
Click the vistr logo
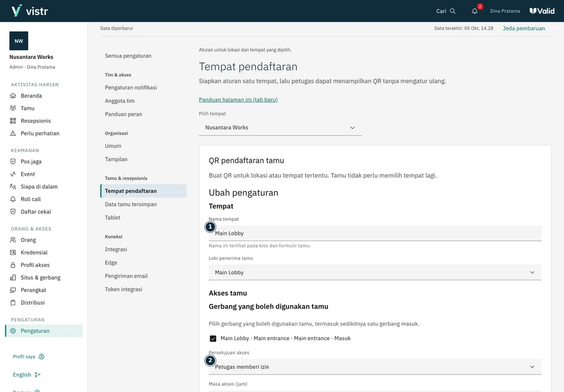[29, 11]
